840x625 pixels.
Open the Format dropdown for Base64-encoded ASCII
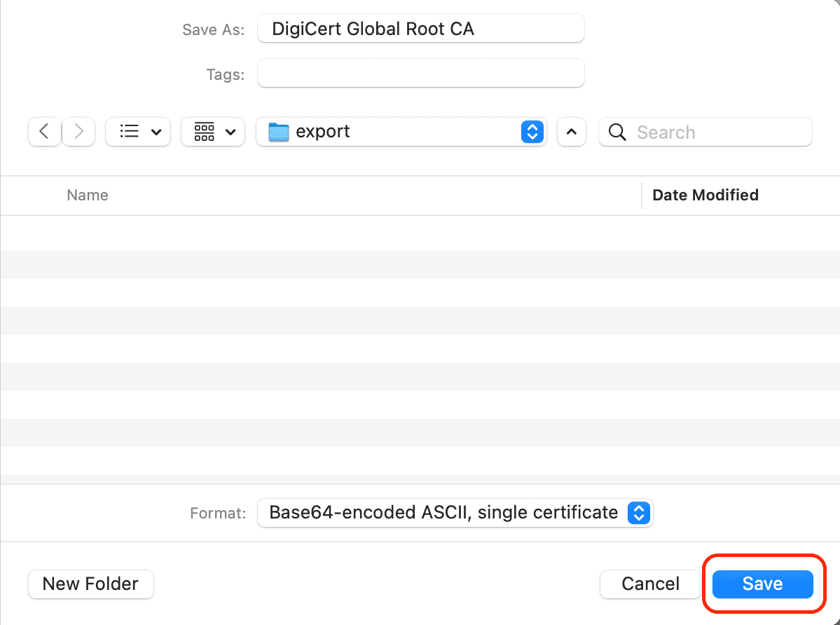(x=455, y=513)
